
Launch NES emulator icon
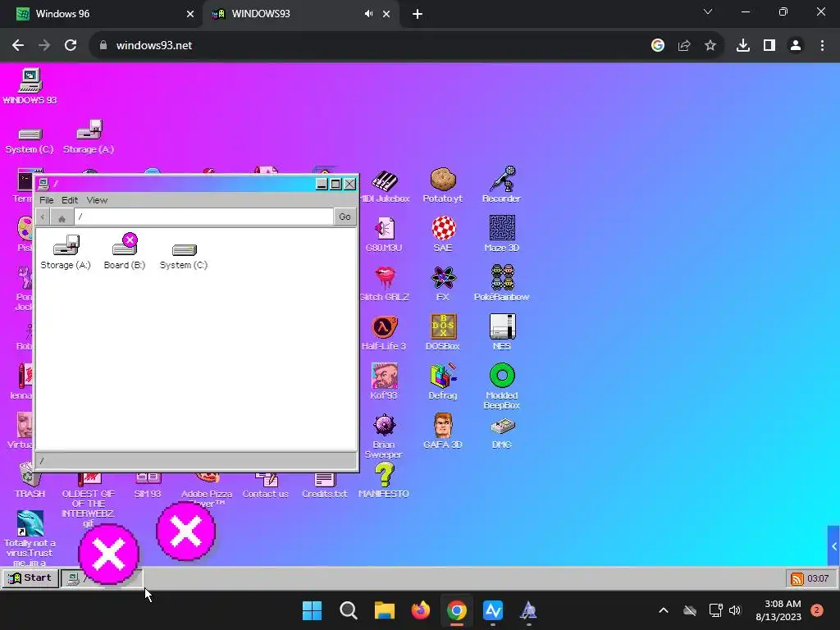pos(502,332)
